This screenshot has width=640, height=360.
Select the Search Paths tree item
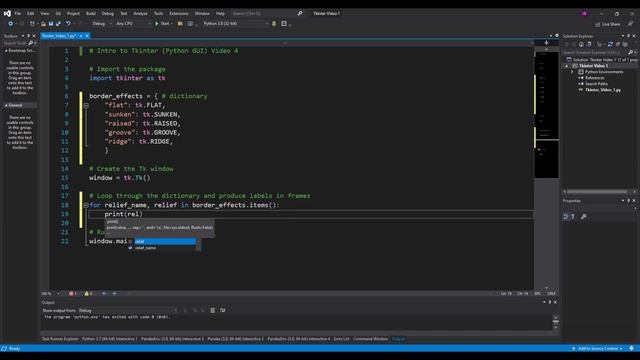(596, 84)
